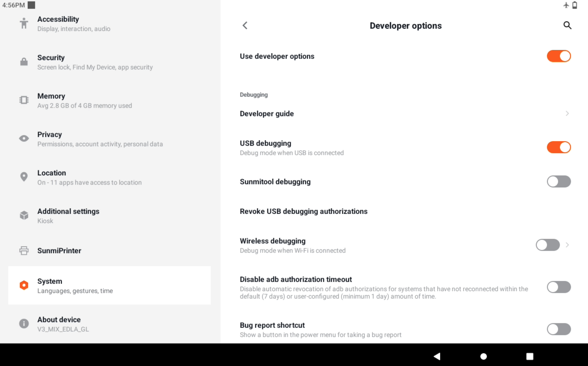
Task: Open Additional settings Kiosk entry
Action: coord(109,215)
